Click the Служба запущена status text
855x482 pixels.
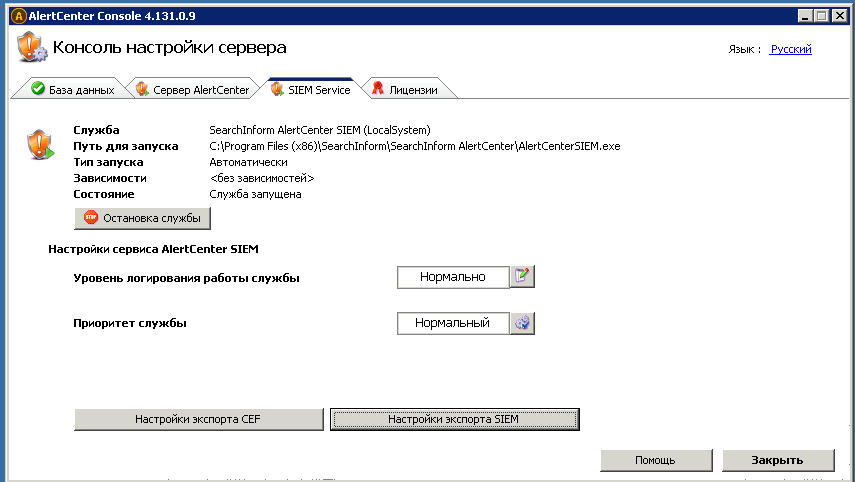click(x=255, y=194)
